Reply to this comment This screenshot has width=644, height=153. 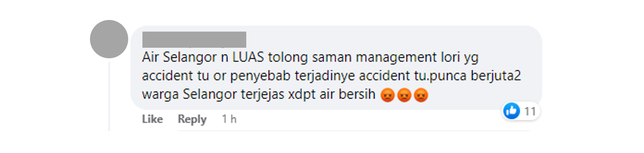click(x=192, y=119)
